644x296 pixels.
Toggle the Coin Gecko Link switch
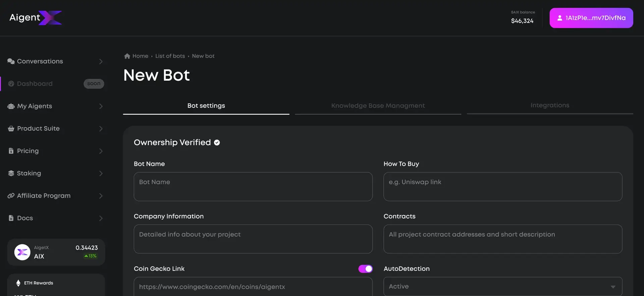[365, 269]
